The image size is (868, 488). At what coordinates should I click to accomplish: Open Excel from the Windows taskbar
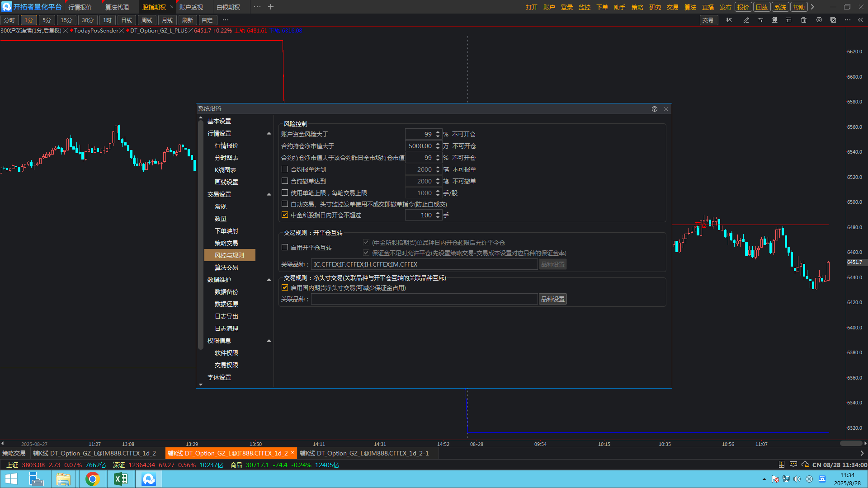[x=121, y=479]
